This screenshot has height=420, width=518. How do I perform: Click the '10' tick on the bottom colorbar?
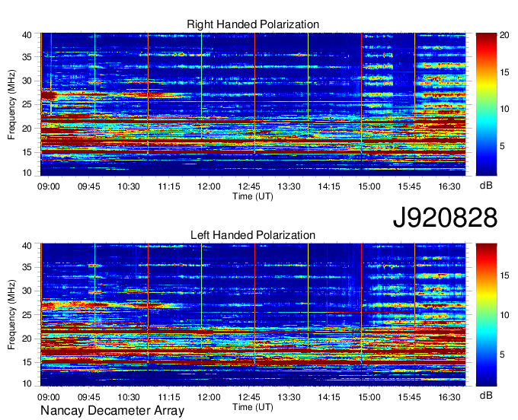[x=504, y=315]
